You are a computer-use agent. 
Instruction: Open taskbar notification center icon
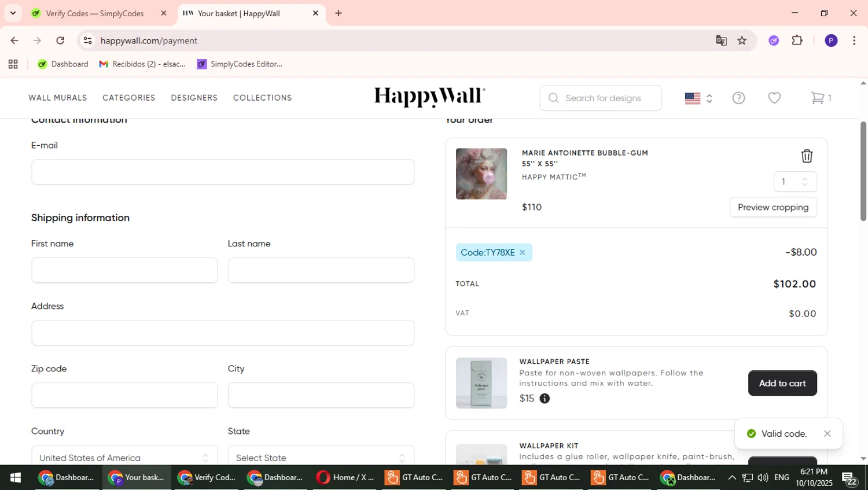pyautogui.click(x=849, y=478)
